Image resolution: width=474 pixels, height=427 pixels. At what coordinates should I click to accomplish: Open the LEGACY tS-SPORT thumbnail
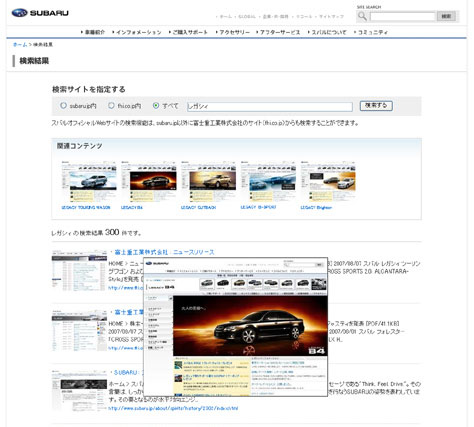pyautogui.click(x=268, y=181)
